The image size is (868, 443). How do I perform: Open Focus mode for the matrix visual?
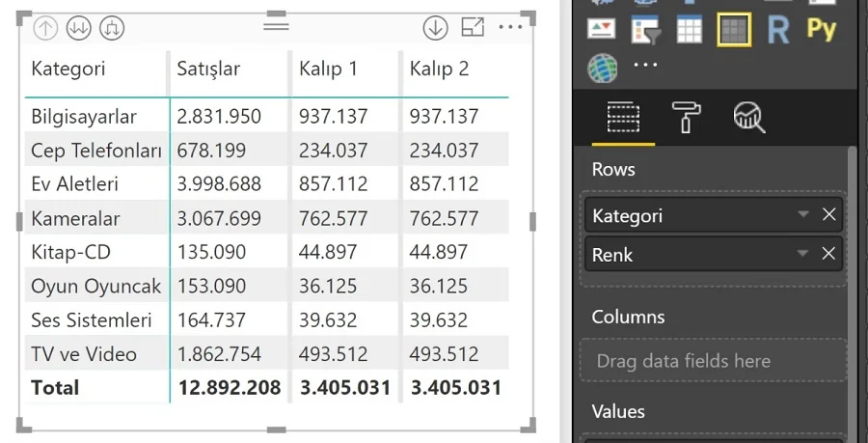pyautogui.click(x=473, y=28)
